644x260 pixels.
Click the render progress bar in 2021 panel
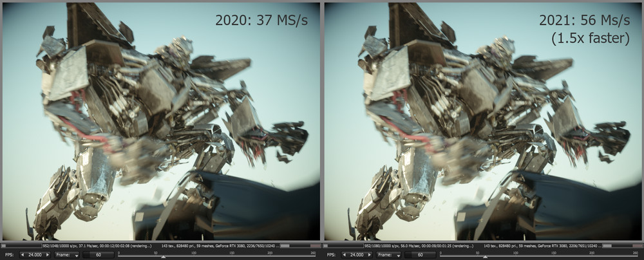coord(343,246)
